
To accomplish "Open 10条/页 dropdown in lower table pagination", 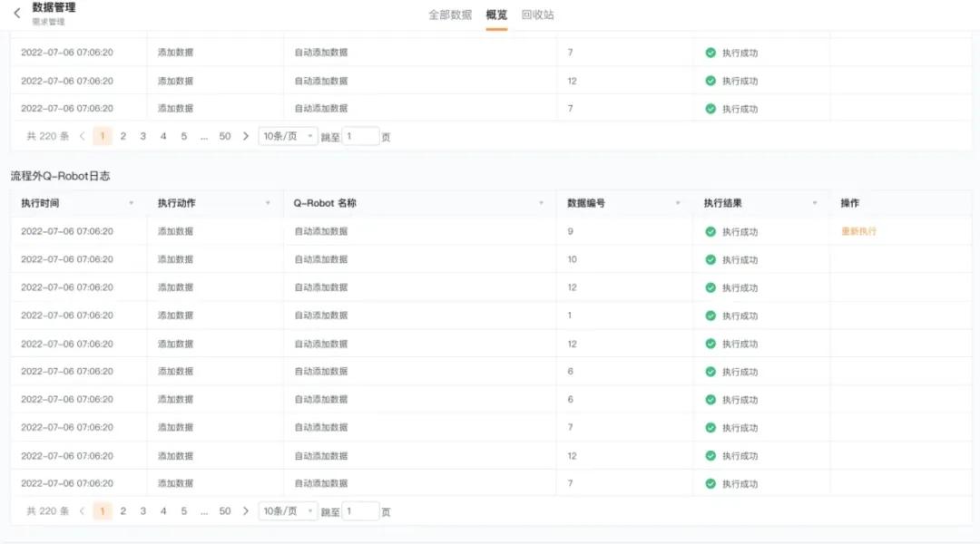I will point(289,510).
